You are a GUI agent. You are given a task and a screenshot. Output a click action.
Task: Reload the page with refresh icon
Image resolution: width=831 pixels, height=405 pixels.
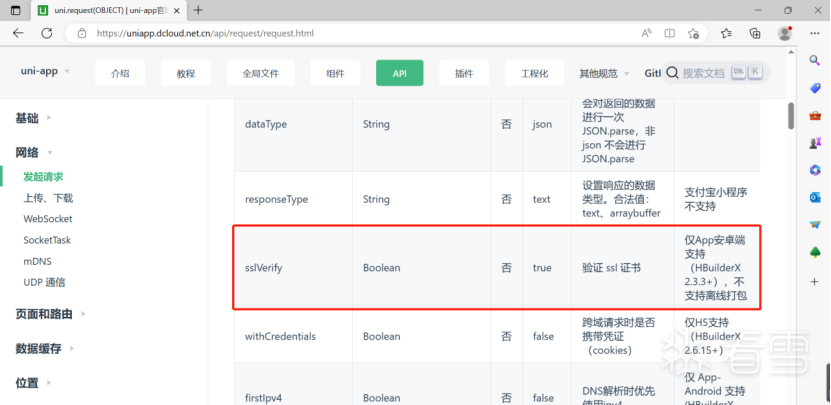[x=47, y=33]
